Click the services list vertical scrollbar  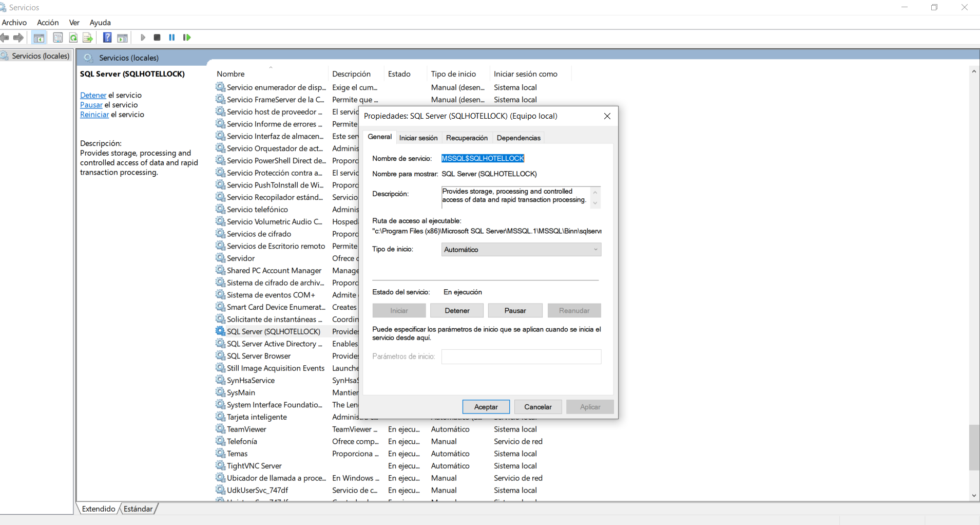tap(974, 447)
